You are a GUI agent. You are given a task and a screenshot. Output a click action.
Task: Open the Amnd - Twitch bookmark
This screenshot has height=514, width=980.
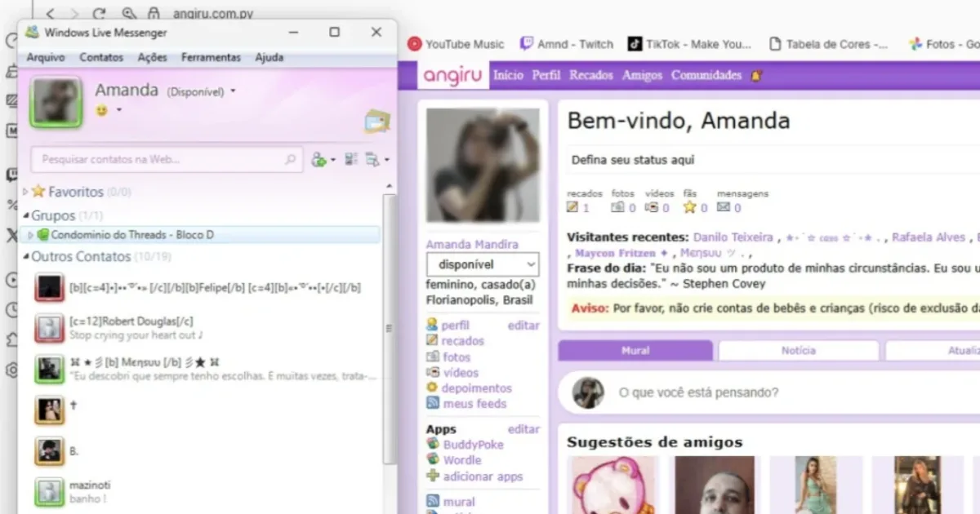pos(566,44)
